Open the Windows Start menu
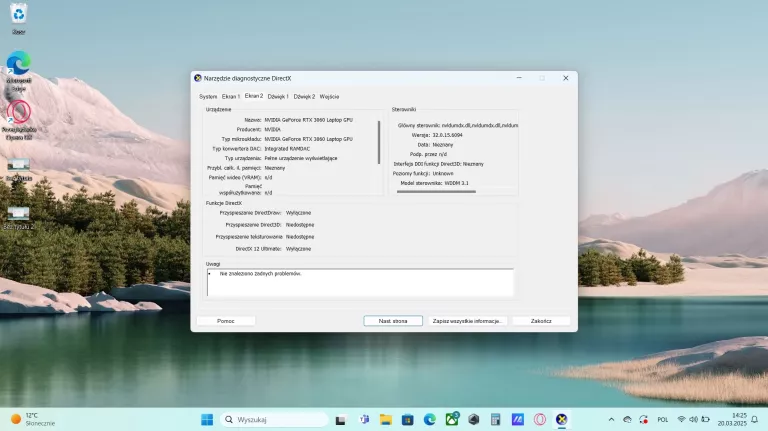Image resolution: width=768 pixels, height=431 pixels. (207, 420)
